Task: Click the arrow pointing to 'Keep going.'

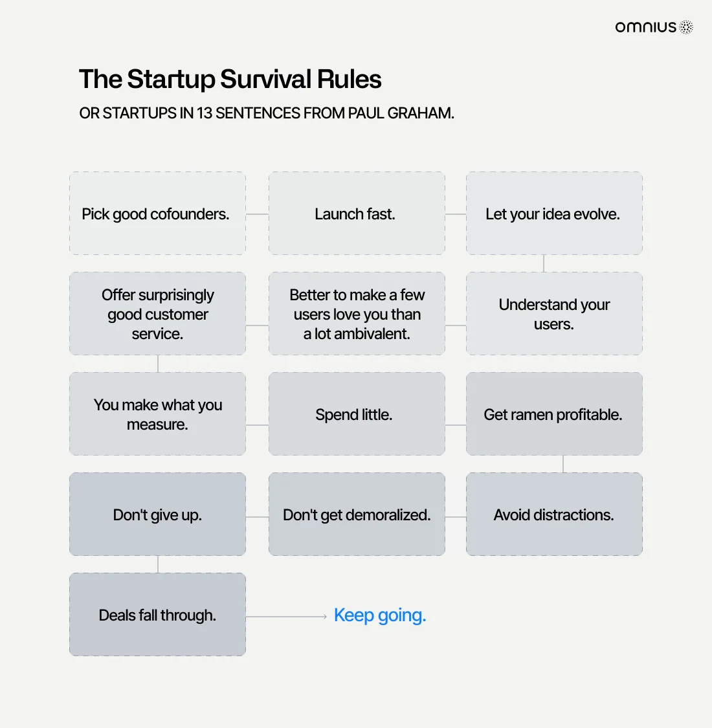Action: [287, 617]
